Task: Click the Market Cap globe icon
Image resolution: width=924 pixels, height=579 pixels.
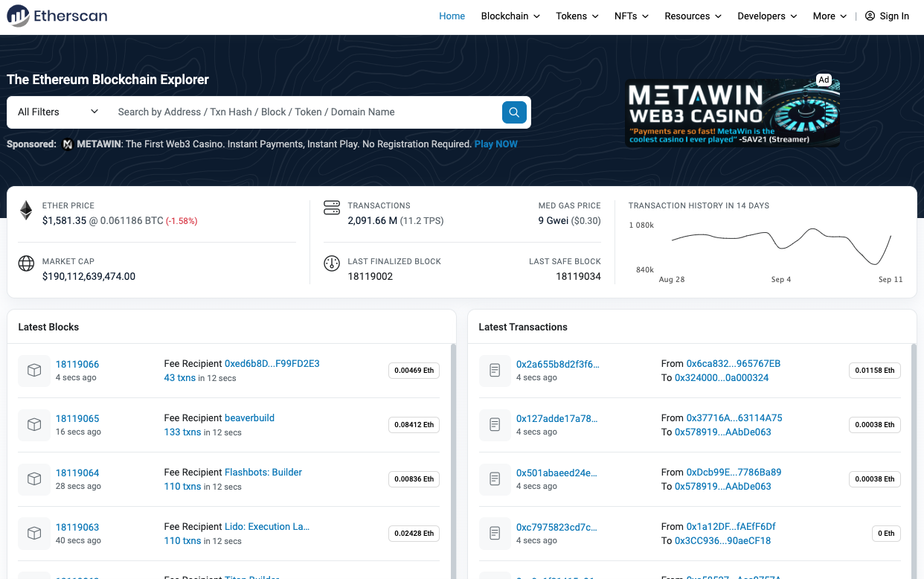Action: pyautogui.click(x=26, y=263)
